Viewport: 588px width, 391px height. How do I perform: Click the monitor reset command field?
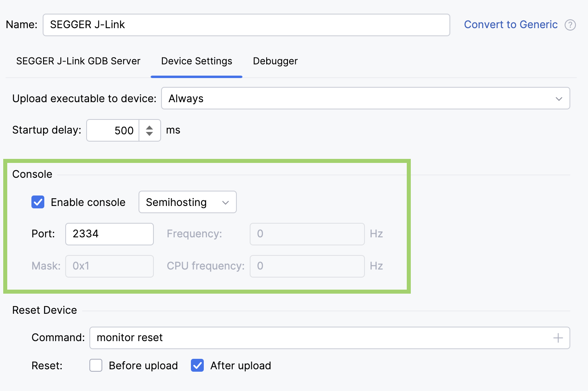282,338
